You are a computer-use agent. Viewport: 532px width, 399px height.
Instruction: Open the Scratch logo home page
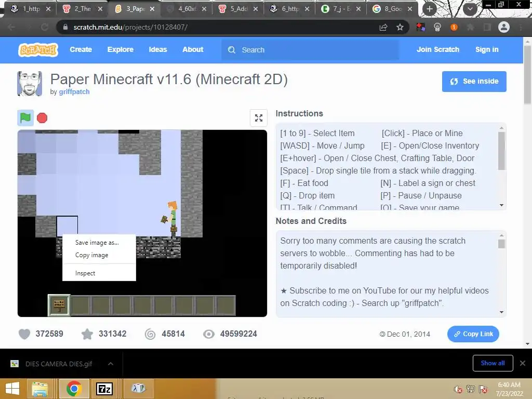(38, 49)
